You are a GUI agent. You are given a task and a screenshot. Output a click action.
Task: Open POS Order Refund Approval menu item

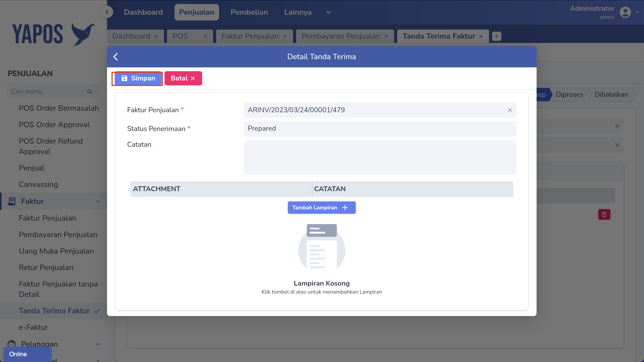(x=51, y=146)
